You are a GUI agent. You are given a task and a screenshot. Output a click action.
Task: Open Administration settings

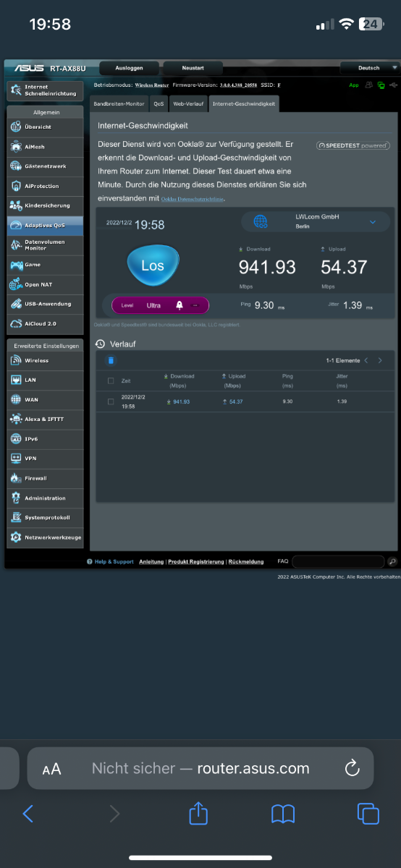44,498
